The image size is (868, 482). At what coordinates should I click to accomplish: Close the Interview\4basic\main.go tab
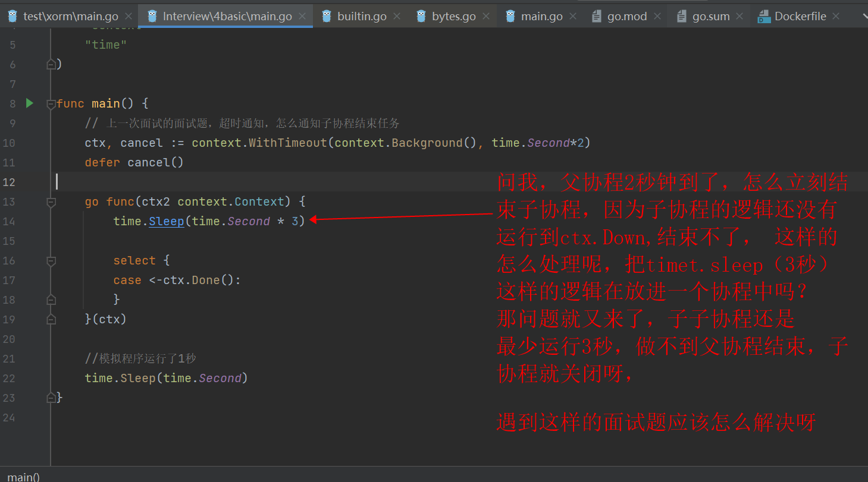pyautogui.click(x=303, y=17)
